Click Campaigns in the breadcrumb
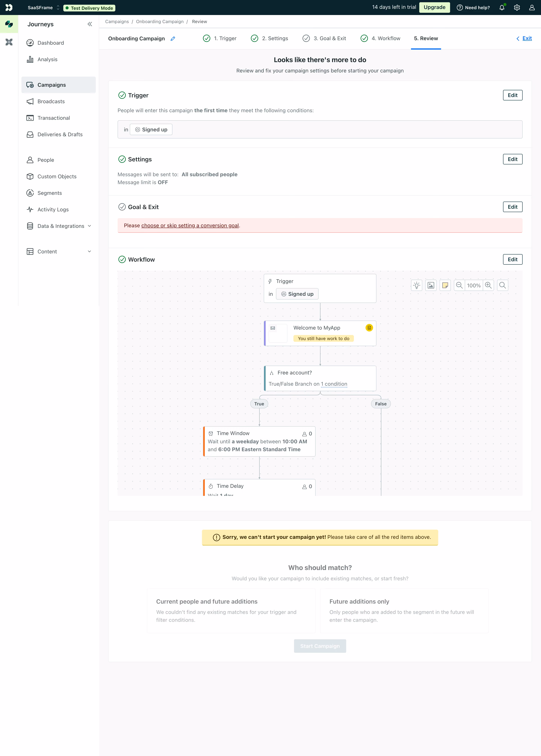Screen dimensions: 541x756 pyautogui.click(x=117, y=22)
